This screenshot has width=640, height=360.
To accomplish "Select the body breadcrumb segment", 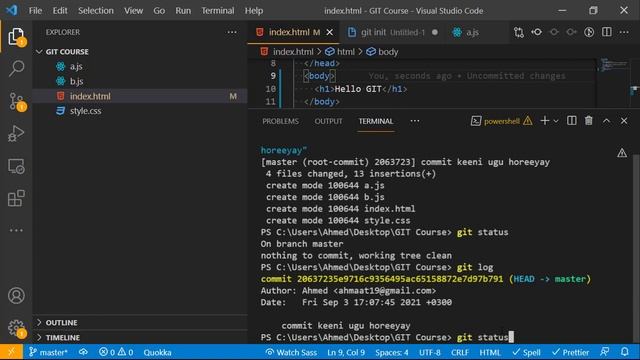I will click(382, 52).
